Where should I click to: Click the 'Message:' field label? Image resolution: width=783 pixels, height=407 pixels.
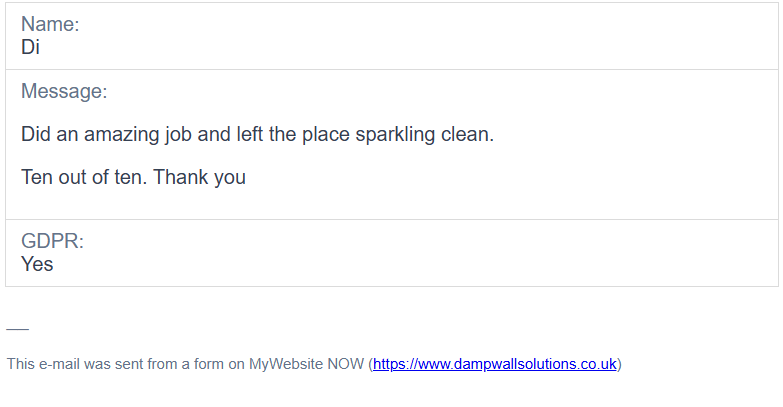click(x=64, y=91)
